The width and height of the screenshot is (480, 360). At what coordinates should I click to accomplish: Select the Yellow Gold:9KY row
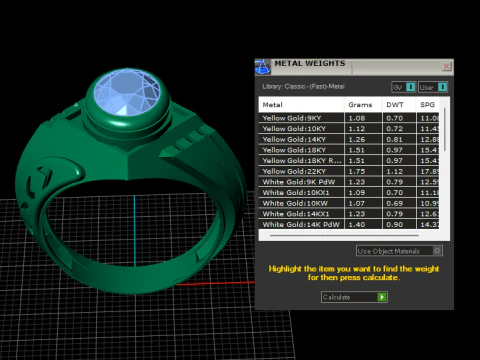[349, 118]
